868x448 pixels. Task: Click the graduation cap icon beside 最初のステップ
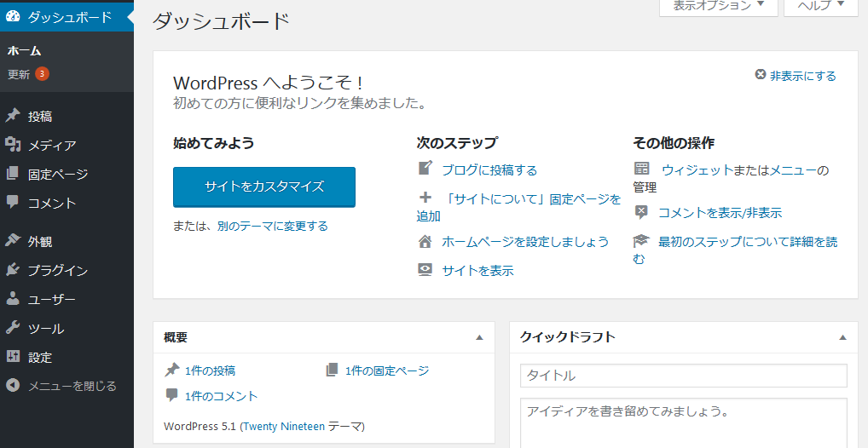[x=641, y=241]
